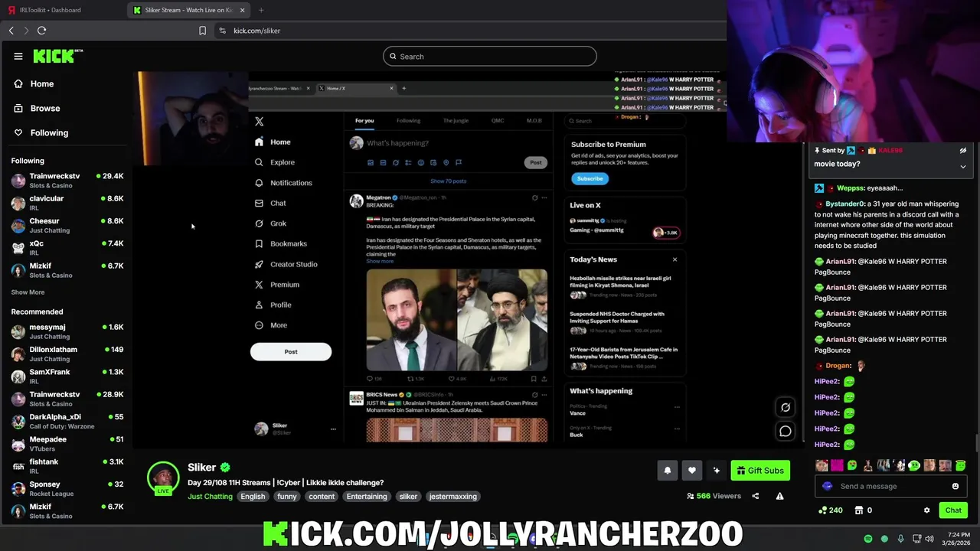980x551 pixels.
Task: Click the green Chat send button
Action: coord(953,510)
